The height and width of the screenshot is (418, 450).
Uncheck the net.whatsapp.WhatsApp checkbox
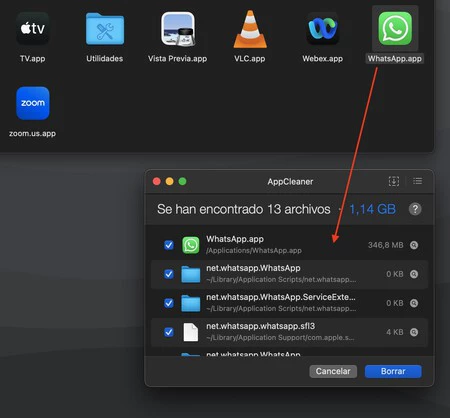(x=169, y=274)
